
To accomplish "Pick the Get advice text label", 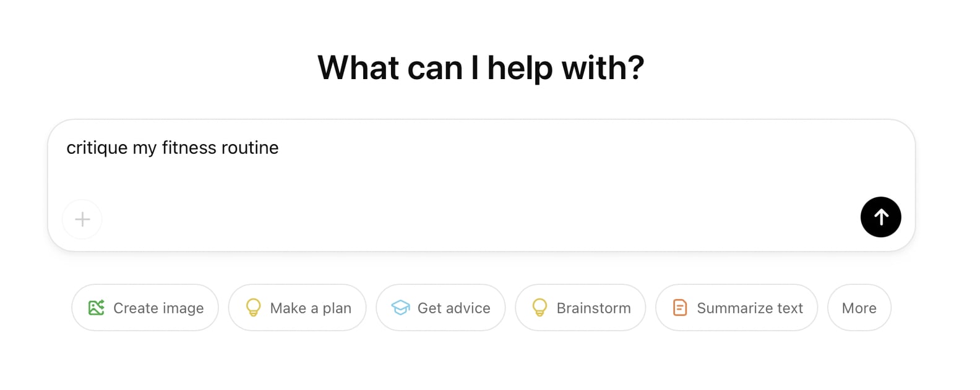I will click(x=453, y=308).
